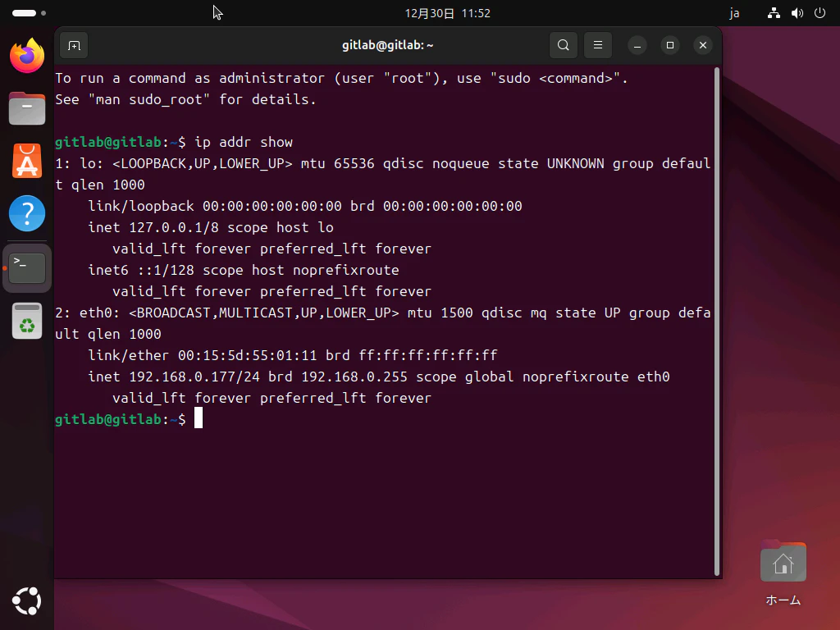Select the Firefox icon in the dock
The width and height of the screenshot is (840, 630).
tap(26, 55)
